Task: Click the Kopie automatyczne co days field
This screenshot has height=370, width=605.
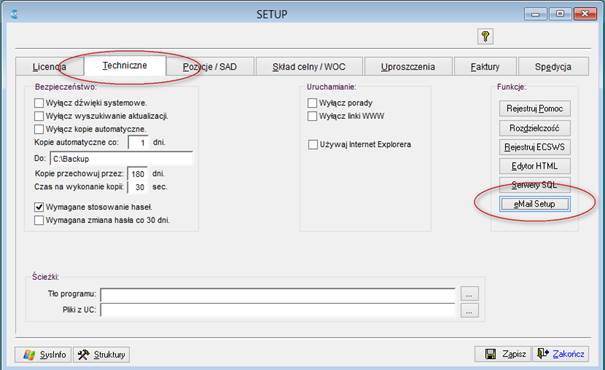Action: coord(139,142)
